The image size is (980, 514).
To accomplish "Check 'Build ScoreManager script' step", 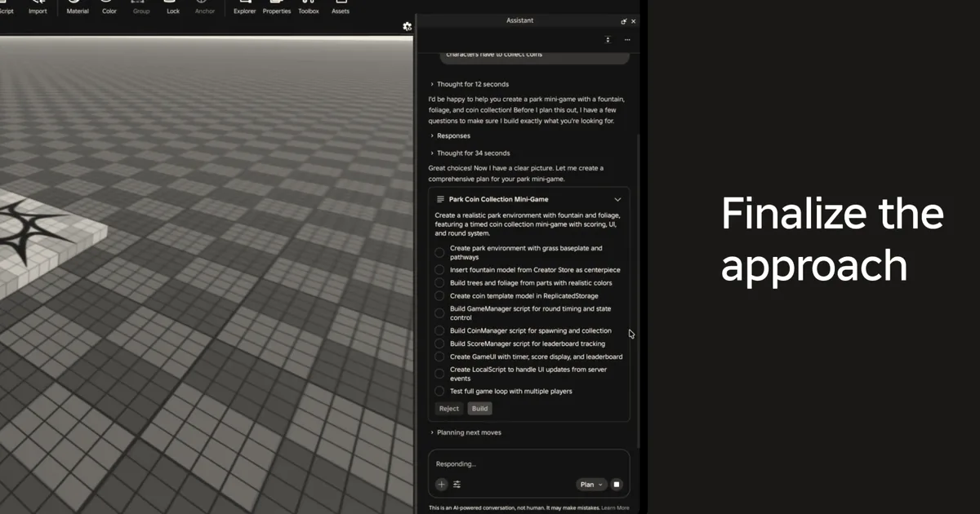I will 439,344.
